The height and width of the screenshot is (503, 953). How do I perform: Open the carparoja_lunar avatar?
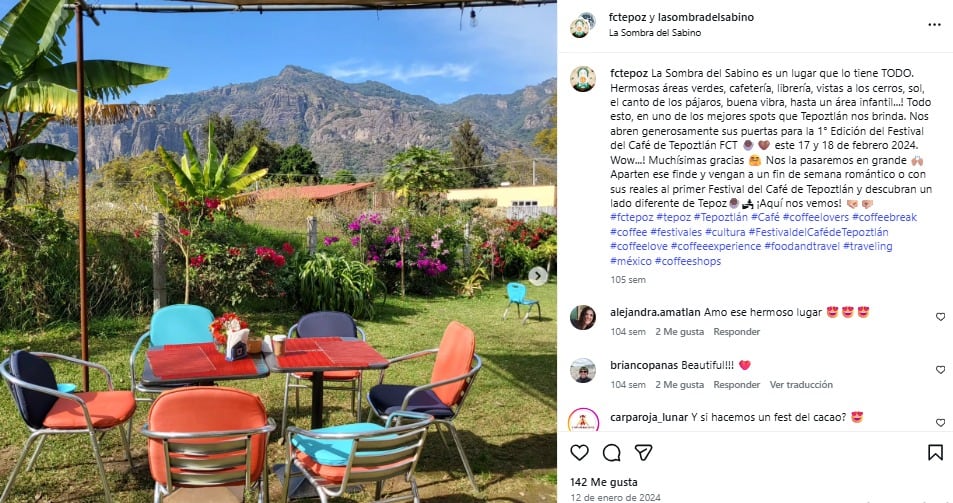pyautogui.click(x=583, y=420)
